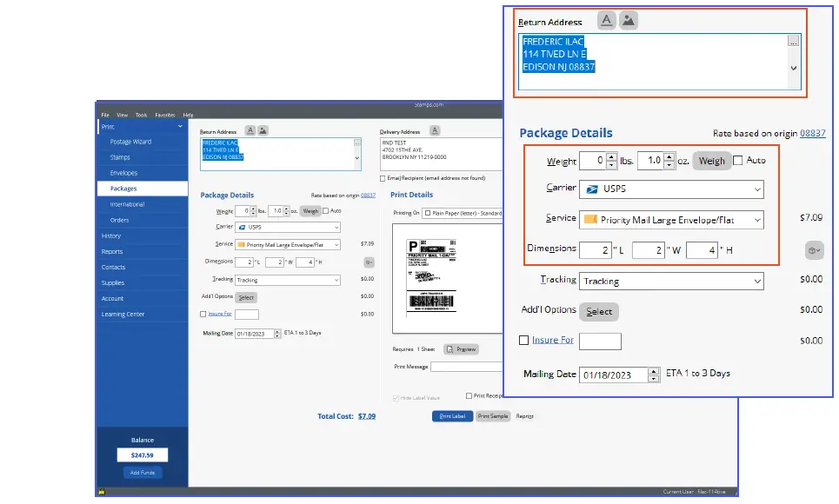Click the Height dimension field in the enlarged callout
The width and height of the screenshot is (839, 504).
702,250
